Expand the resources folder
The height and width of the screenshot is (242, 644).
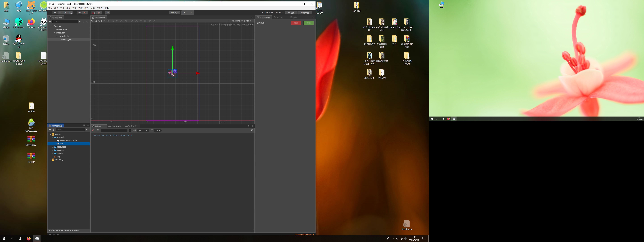pos(53,147)
